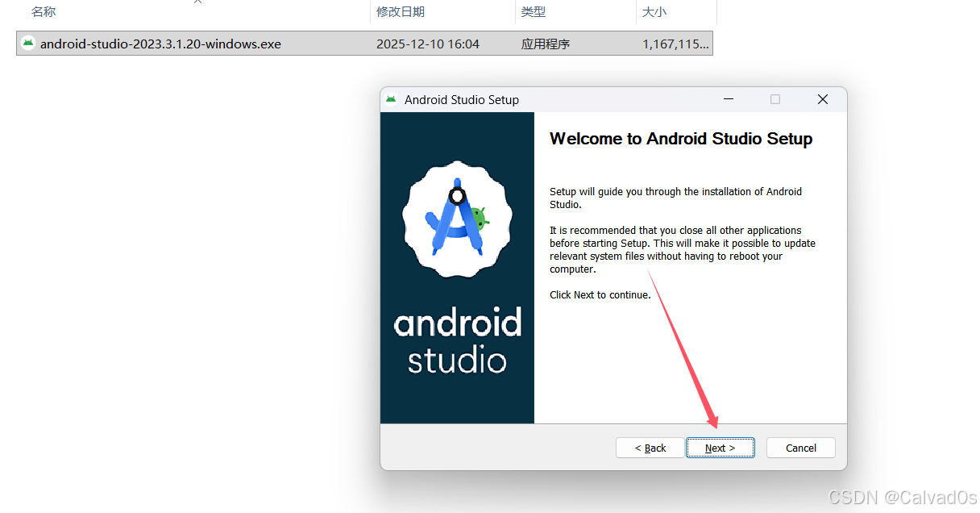
Task: Click the Android icon in setup title bar
Action: 391,99
